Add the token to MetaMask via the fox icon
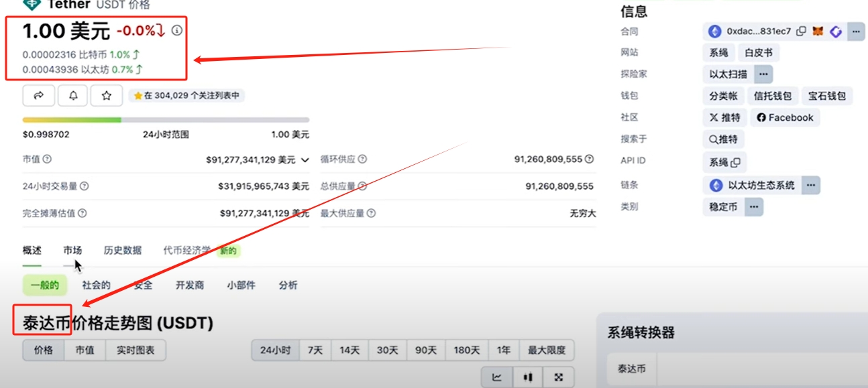 tap(818, 31)
